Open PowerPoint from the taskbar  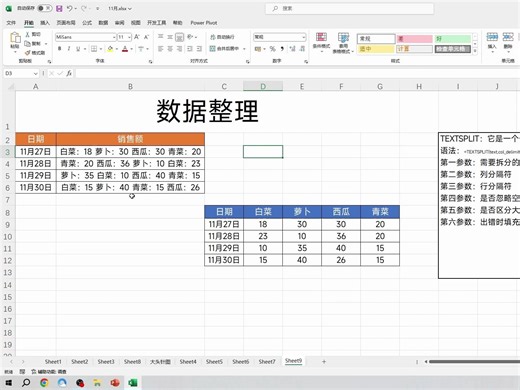(115, 383)
